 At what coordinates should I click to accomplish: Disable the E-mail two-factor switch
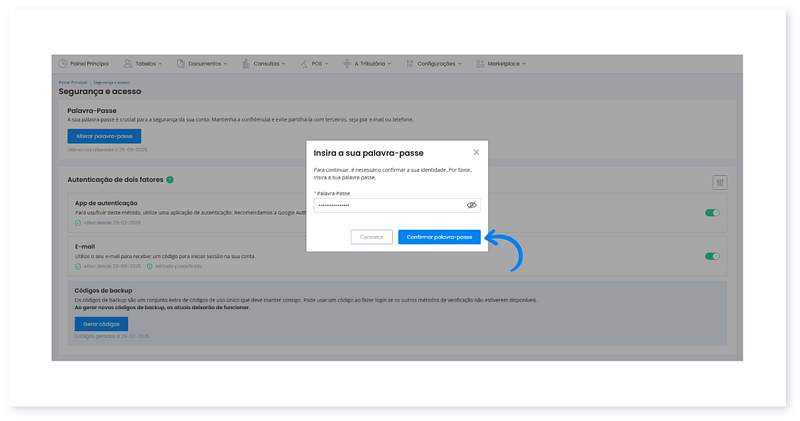[x=712, y=256]
